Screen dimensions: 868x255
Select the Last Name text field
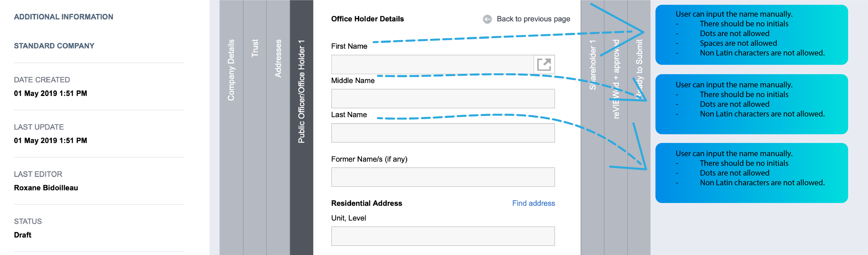point(442,132)
